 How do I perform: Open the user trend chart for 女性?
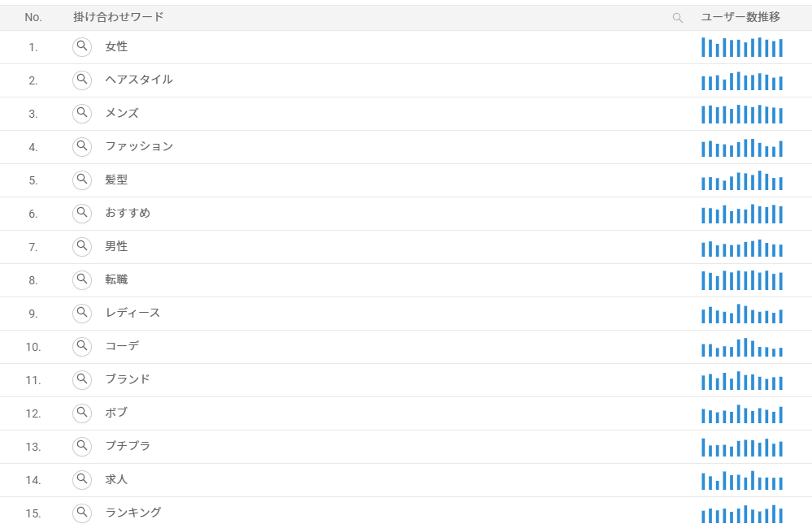pyautogui.click(x=742, y=47)
